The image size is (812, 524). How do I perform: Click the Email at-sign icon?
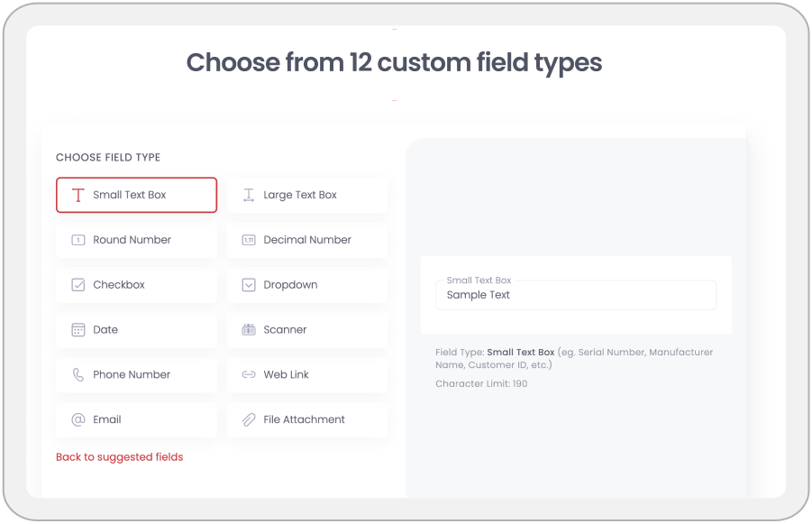pos(78,419)
